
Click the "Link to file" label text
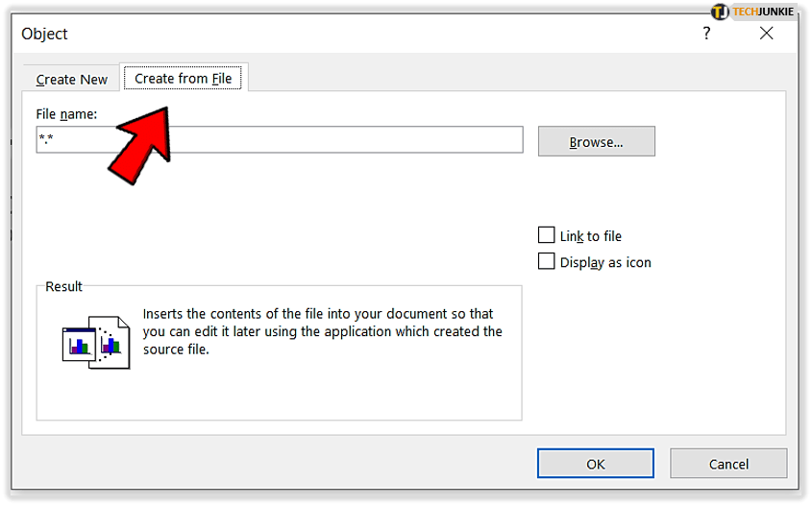(591, 236)
